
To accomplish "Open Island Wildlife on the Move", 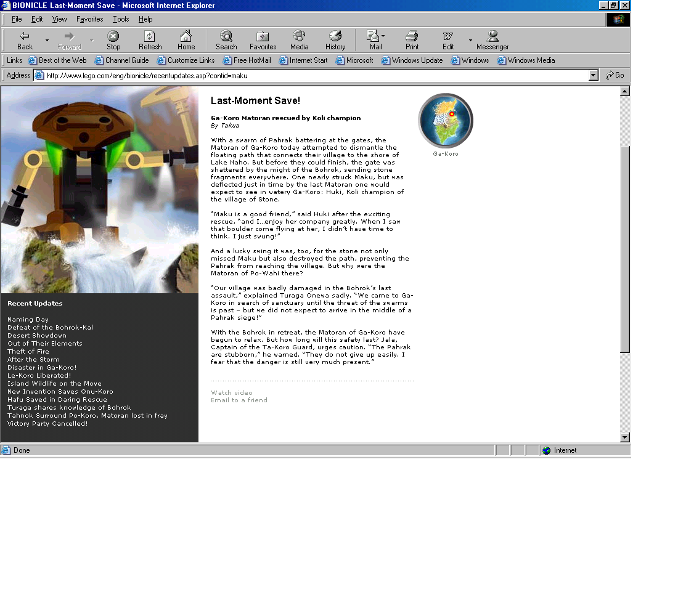I will (54, 383).
